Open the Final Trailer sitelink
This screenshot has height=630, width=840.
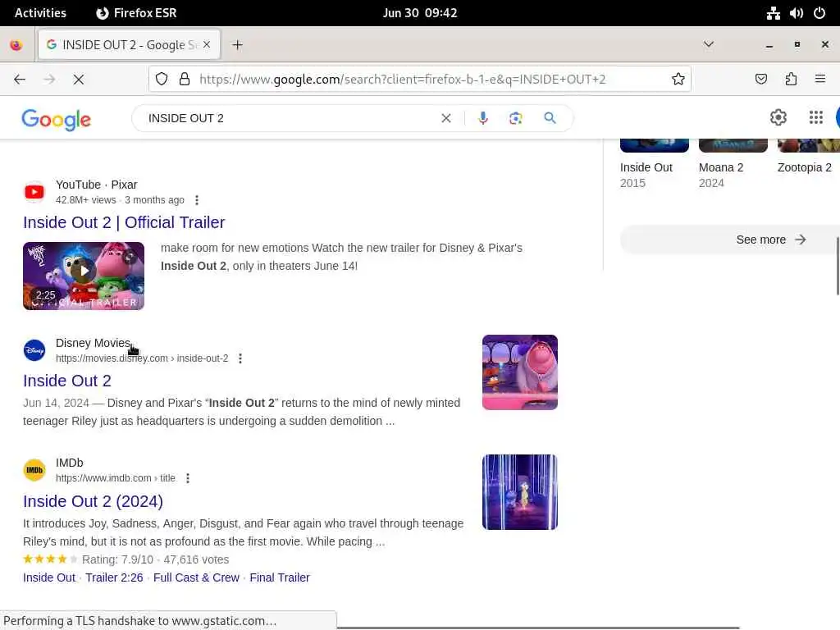(x=280, y=577)
